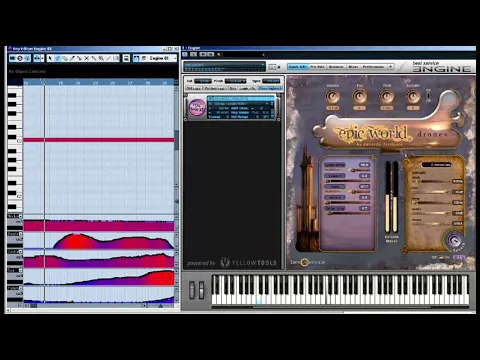The height and width of the screenshot is (360, 480).
Task: Select the Line tool in Key Editor
Action: click(x=108, y=58)
